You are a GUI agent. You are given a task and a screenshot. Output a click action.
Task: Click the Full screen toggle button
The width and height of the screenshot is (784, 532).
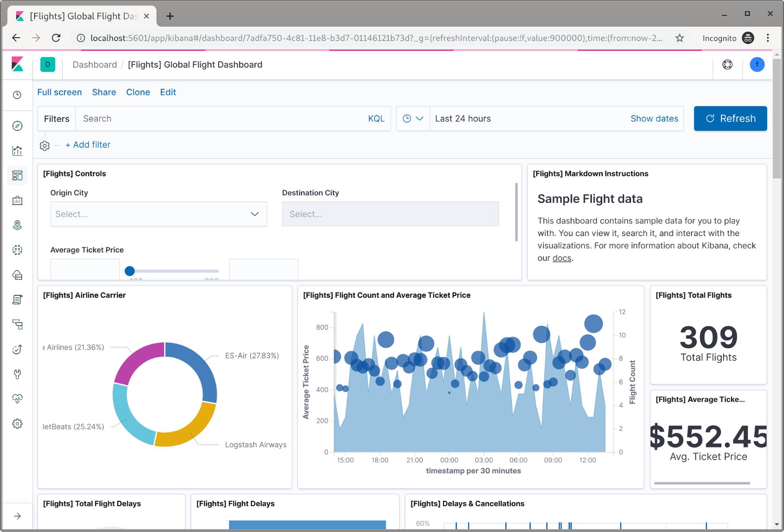[x=60, y=92]
